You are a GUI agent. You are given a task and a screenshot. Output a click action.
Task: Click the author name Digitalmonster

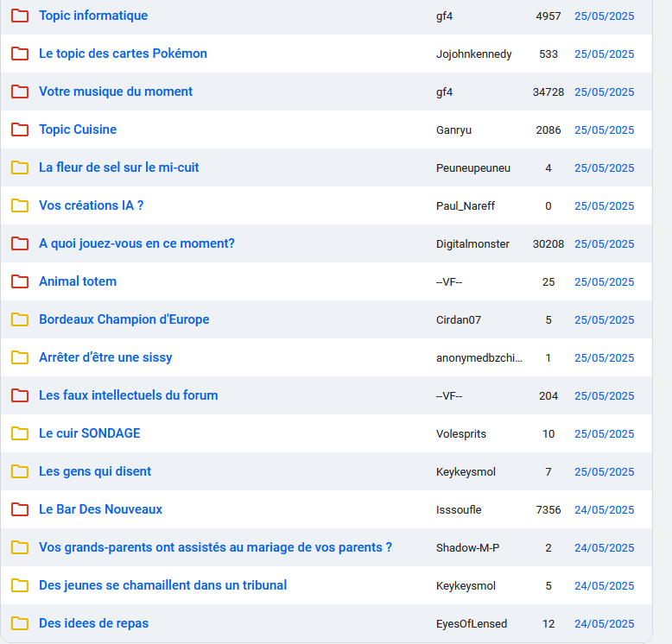(472, 244)
